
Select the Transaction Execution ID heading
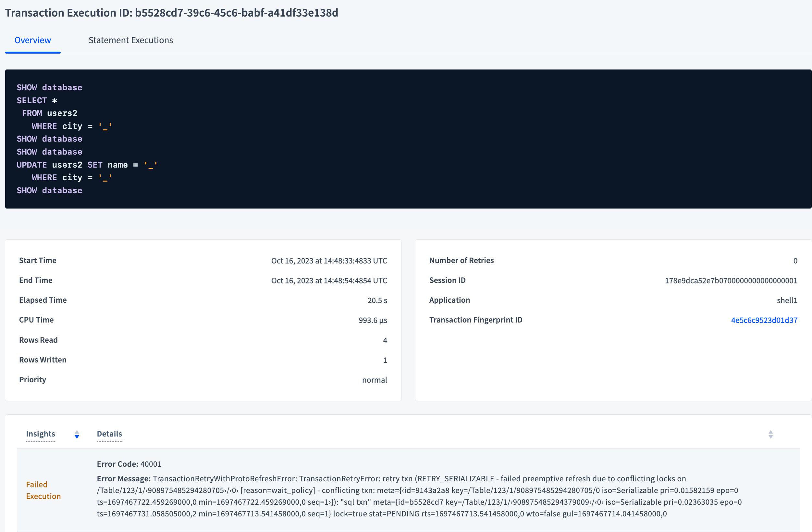172,13
